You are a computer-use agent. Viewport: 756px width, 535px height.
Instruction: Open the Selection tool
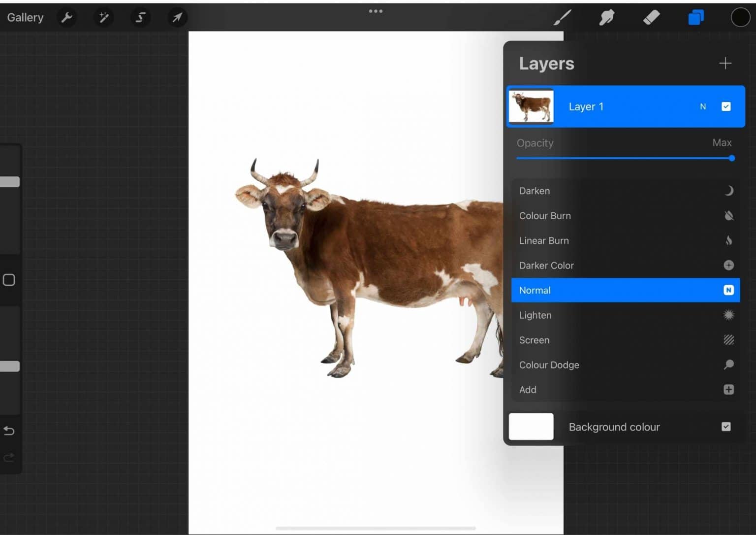click(140, 17)
